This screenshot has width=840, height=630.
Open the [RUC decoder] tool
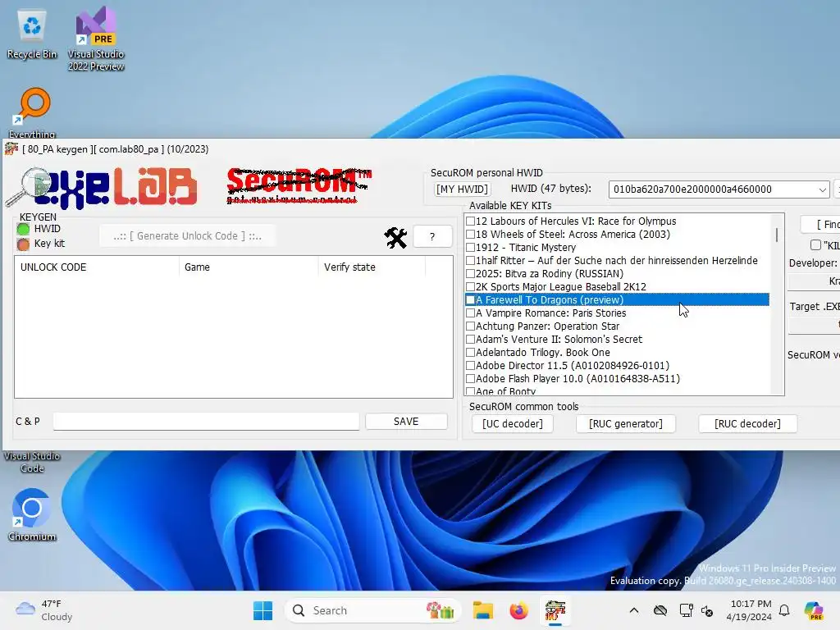click(x=747, y=424)
